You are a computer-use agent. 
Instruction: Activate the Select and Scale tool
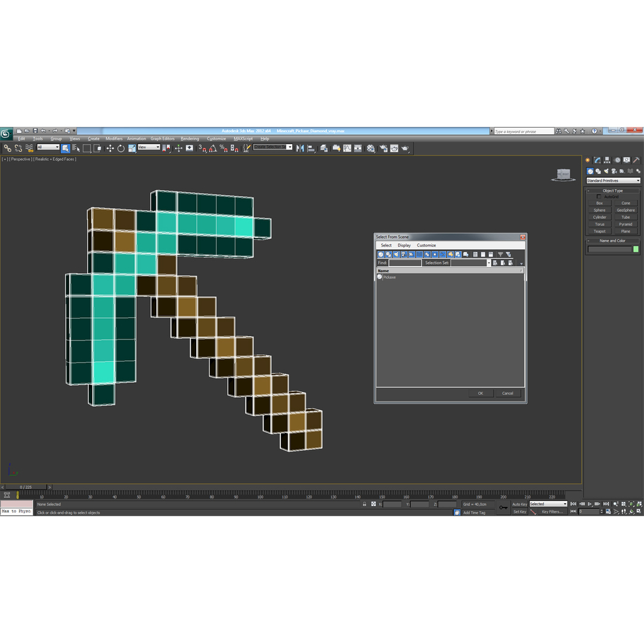tap(131, 148)
